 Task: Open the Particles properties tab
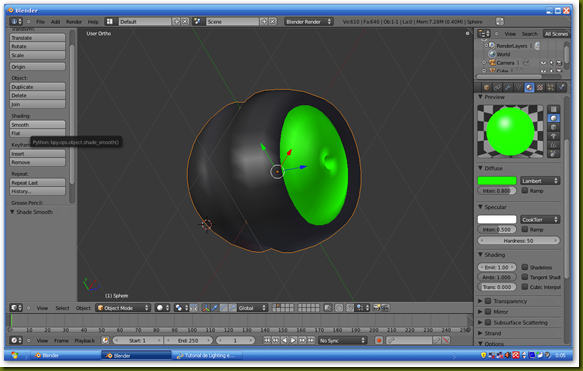click(x=551, y=87)
